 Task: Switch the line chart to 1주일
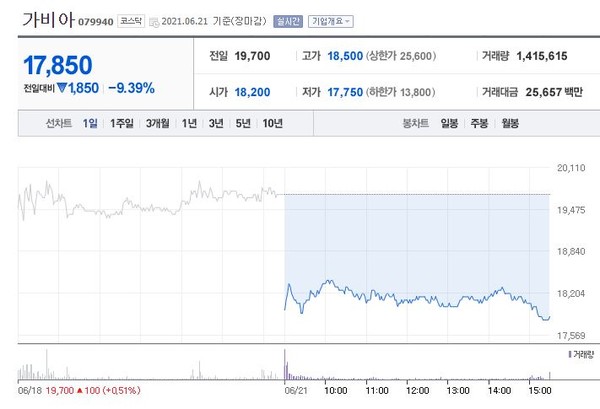coord(122,123)
